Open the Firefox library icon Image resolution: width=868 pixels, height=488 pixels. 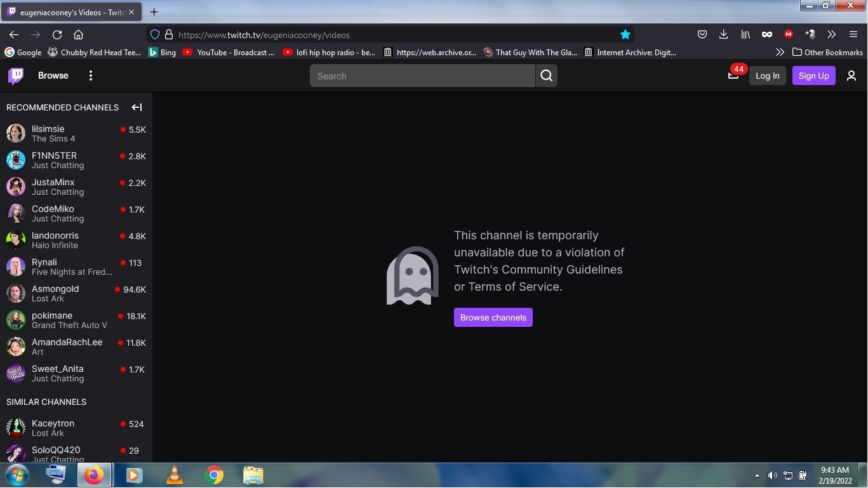745,35
